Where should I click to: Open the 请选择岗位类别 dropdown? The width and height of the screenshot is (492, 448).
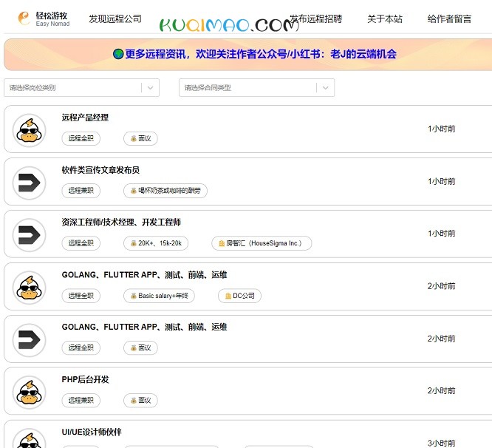point(81,87)
